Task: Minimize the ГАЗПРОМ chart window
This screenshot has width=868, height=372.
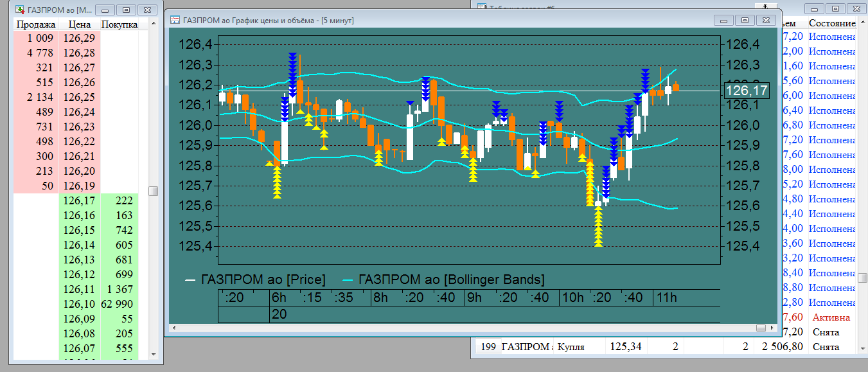Action: (725, 21)
